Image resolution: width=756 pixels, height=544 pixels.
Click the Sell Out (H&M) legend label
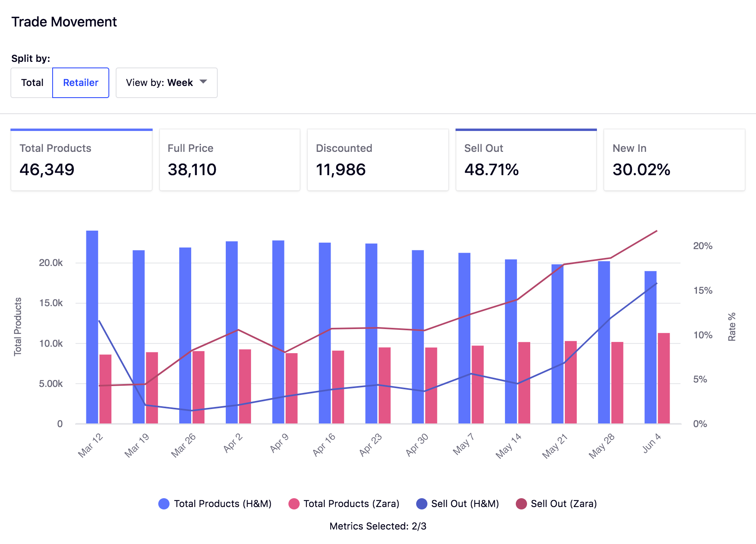click(465, 504)
